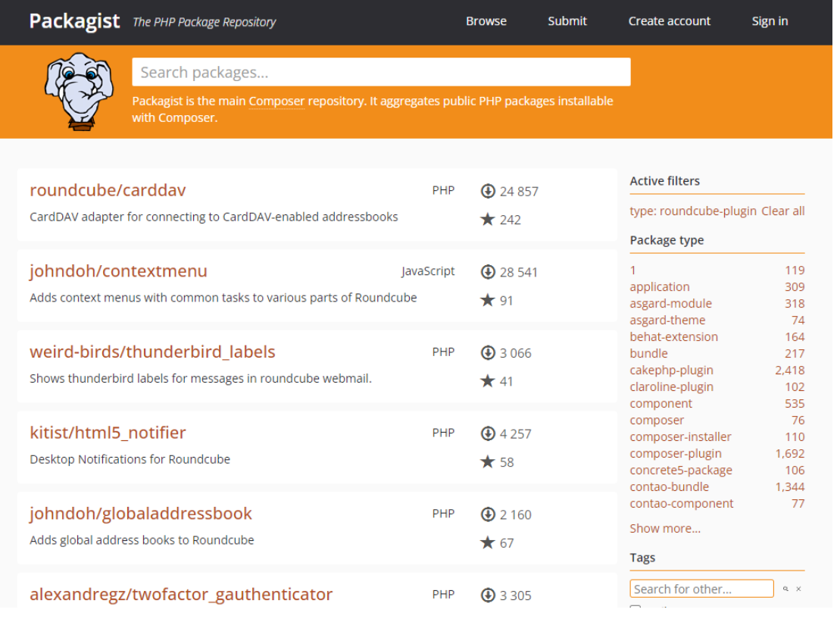Remove the type: roundcube-plugin filter
This screenshot has width=840, height=619.
(x=693, y=211)
